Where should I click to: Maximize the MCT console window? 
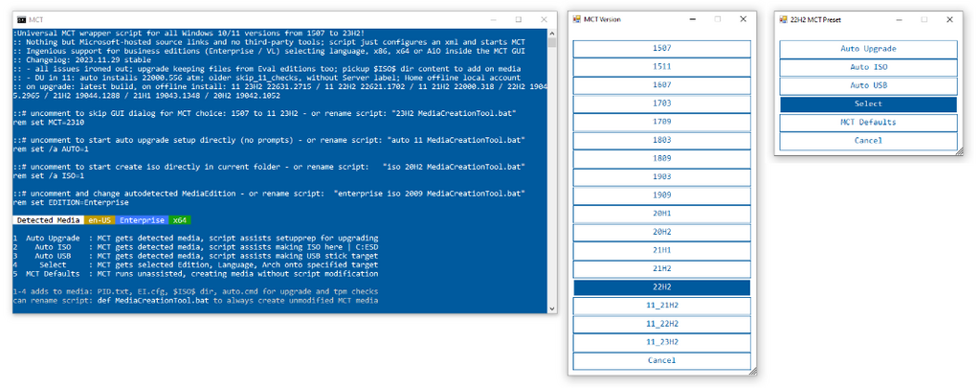518,20
